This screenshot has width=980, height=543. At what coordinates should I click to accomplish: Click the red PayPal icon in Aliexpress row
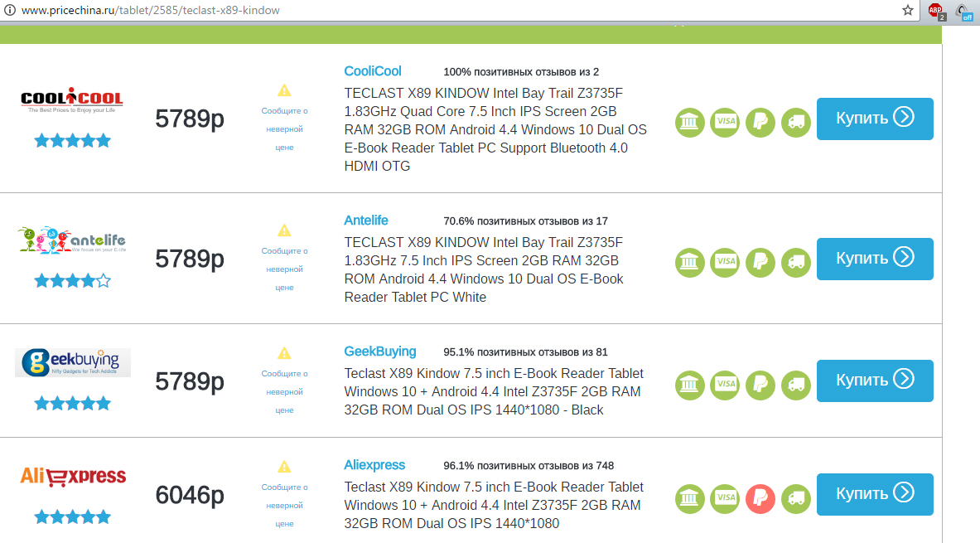point(760,498)
